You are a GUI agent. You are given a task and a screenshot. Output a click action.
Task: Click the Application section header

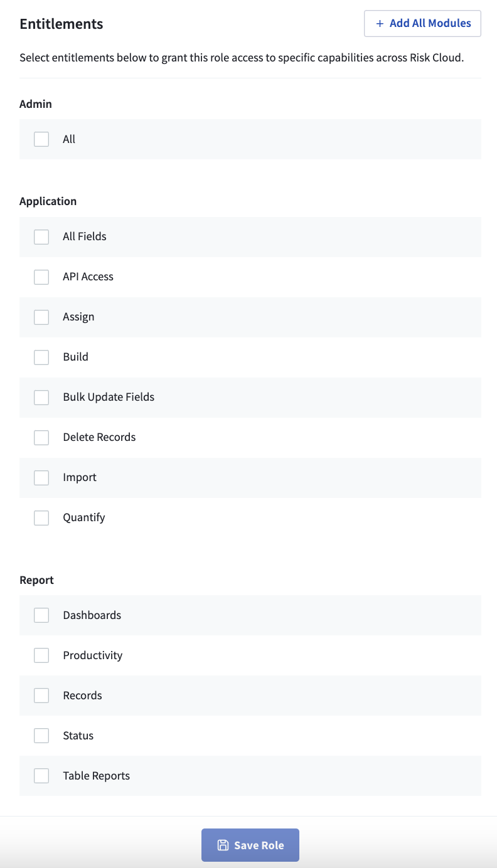48,201
